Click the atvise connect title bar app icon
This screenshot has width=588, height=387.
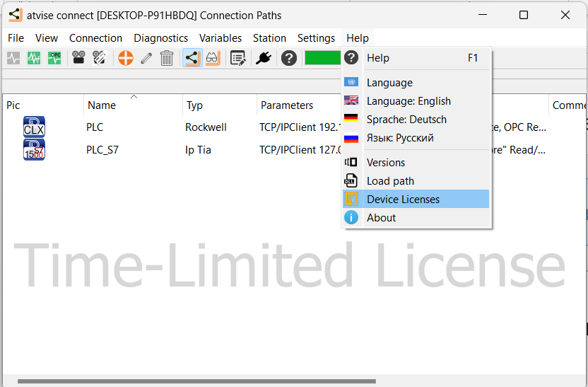(x=16, y=15)
